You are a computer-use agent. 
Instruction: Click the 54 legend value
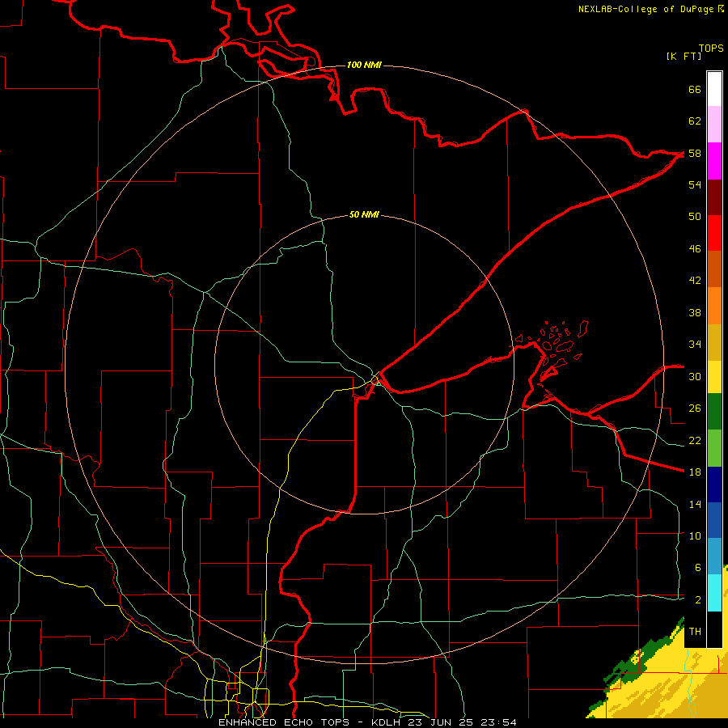click(x=695, y=184)
